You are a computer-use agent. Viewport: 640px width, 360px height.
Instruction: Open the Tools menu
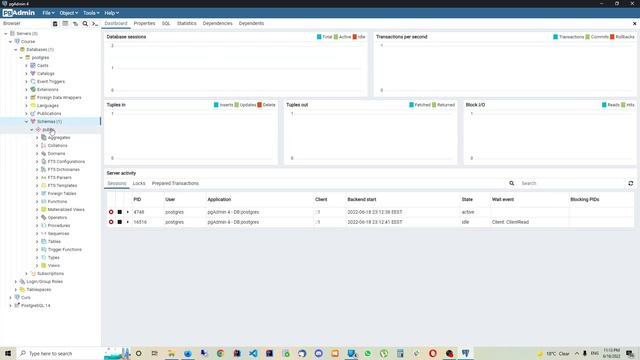(91, 13)
